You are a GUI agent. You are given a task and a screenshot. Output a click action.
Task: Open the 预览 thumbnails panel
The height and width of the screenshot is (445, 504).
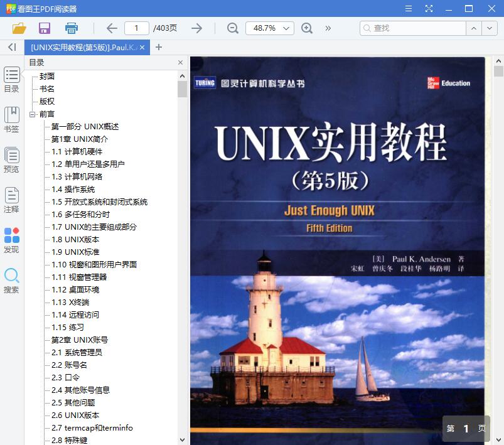pos(11,160)
